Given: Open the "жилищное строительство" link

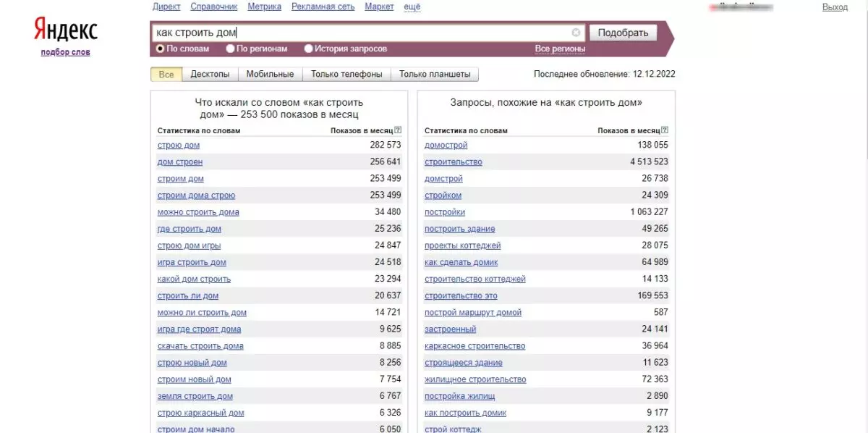Looking at the screenshot, I should point(475,379).
